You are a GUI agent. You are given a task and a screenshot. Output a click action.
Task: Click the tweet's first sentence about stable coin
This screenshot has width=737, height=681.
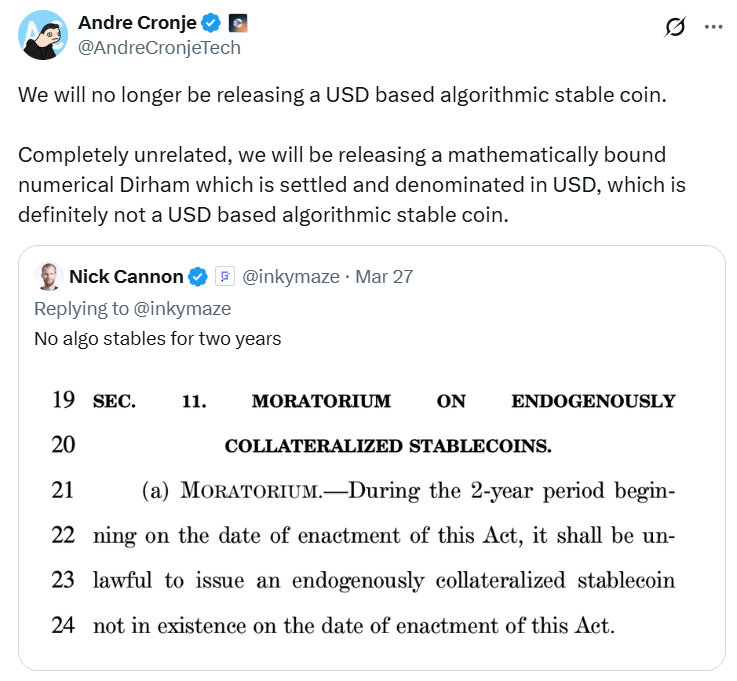tap(342, 96)
